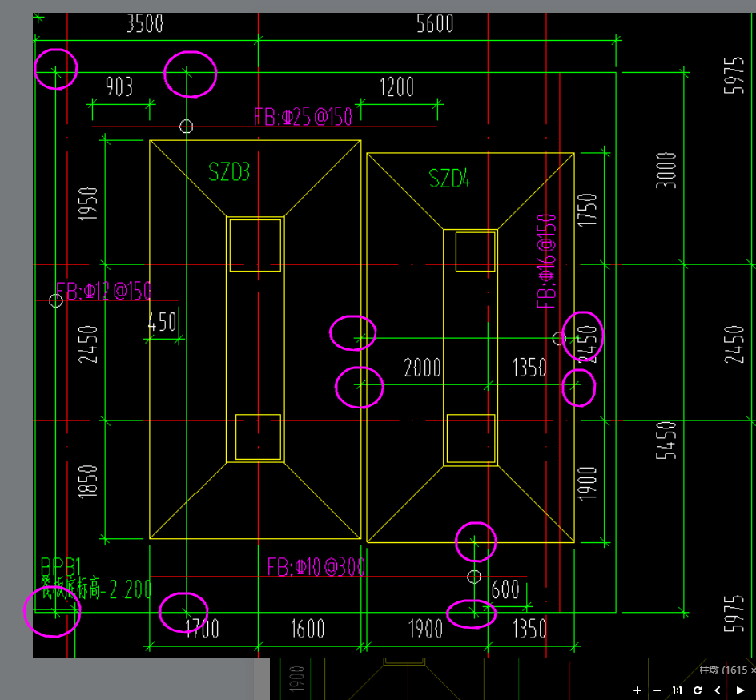The image size is (756, 700).
Task: Click the 3000 vertical dimension
Action: pos(666,170)
